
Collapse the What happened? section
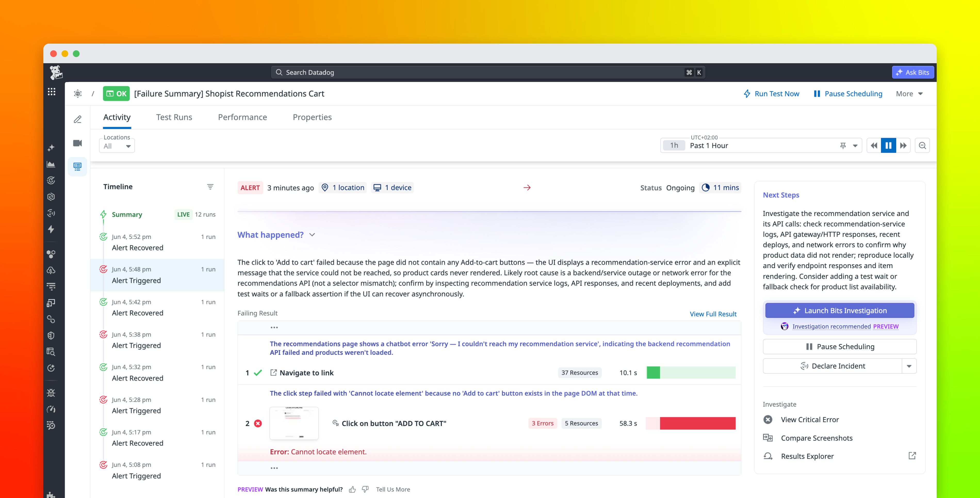[312, 235]
